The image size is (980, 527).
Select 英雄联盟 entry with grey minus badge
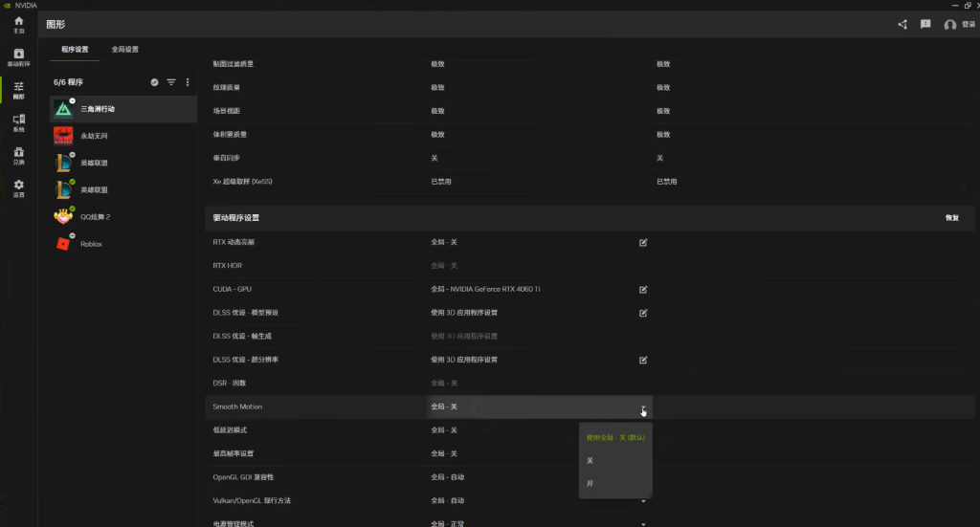123,163
